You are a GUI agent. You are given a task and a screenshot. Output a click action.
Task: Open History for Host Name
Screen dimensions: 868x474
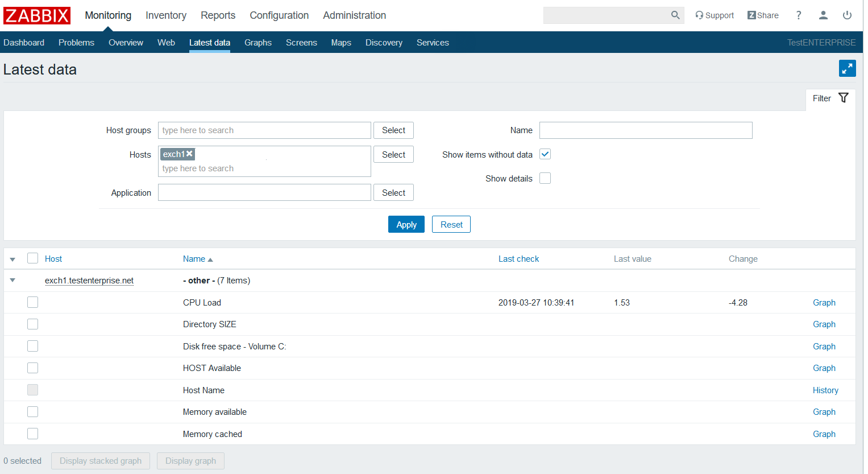click(825, 390)
